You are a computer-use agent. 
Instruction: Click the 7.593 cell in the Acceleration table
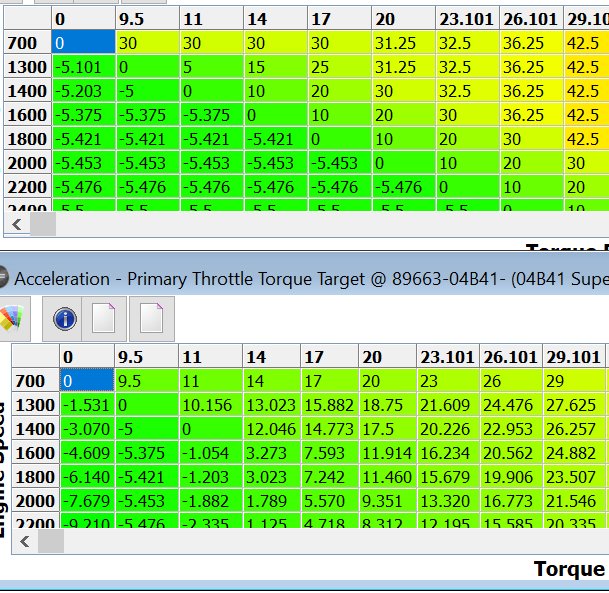point(329,452)
